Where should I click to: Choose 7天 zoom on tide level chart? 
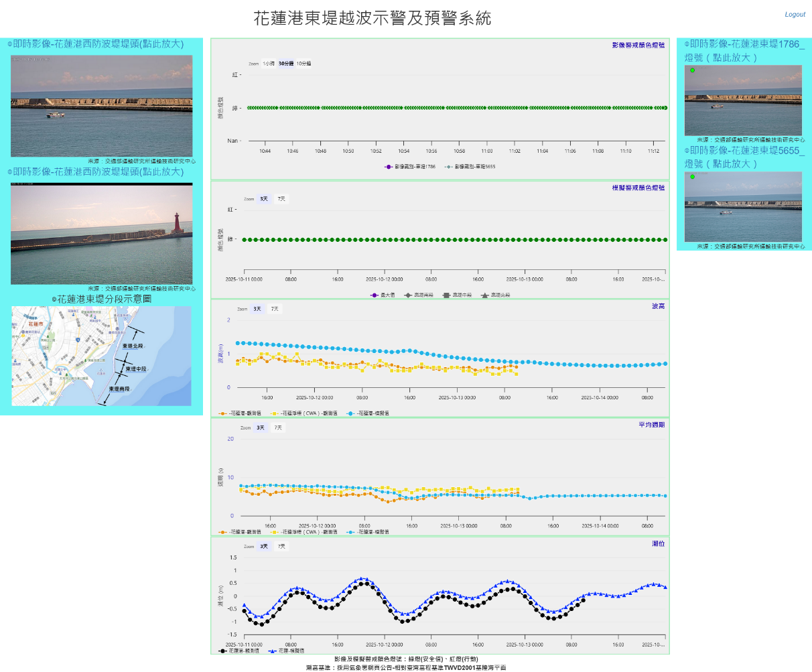(281, 546)
